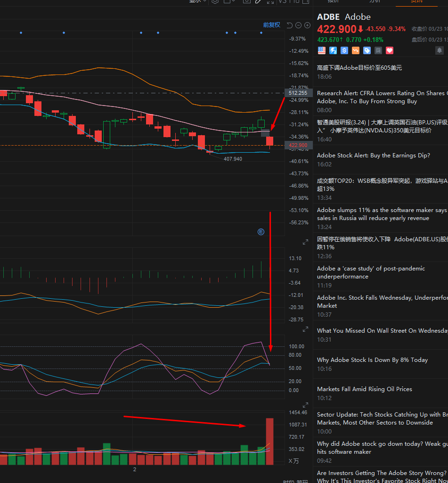Open Why Adobe Stock Is Down By 8% Today

coord(381,364)
